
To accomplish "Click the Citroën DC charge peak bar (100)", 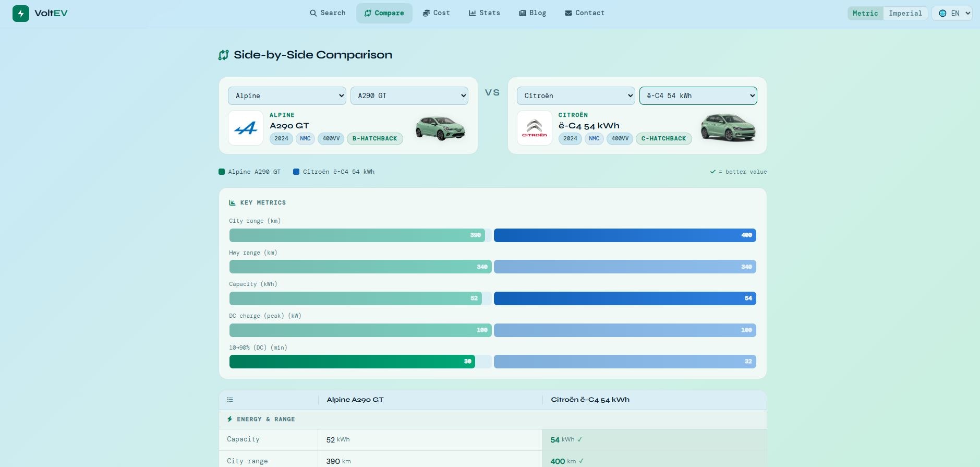I will point(625,330).
